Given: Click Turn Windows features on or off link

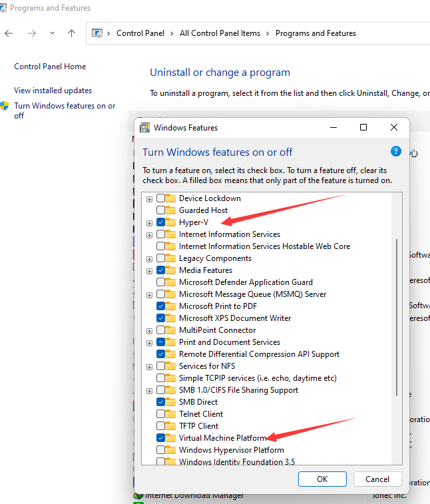Looking at the screenshot, I should point(65,111).
